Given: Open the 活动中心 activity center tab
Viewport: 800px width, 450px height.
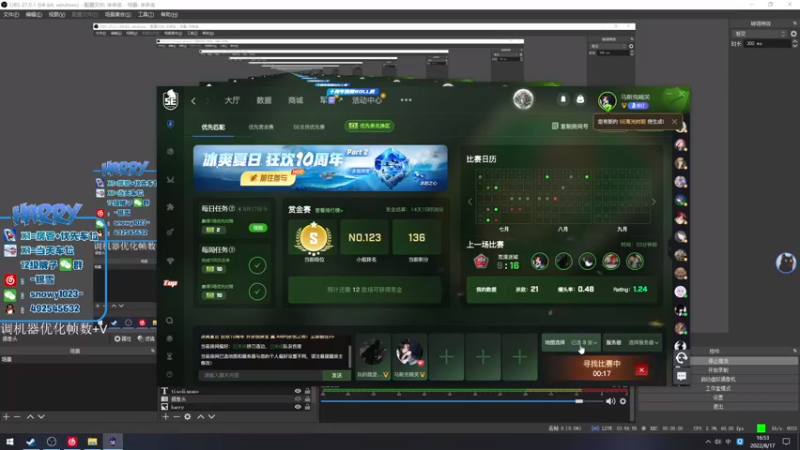Looking at the screenshot, I should click(367, 101).
